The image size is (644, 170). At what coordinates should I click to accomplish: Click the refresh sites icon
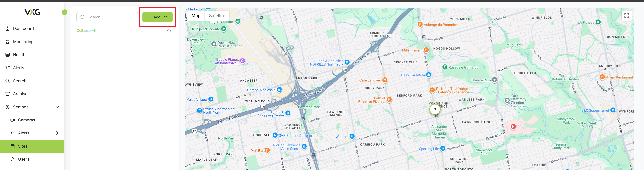click(x=169, y=31)
